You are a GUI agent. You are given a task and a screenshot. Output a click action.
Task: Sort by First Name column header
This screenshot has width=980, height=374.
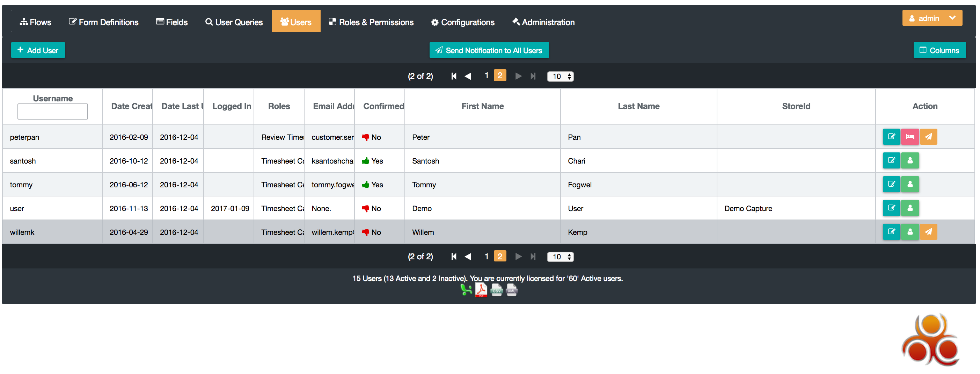[x=482, y=106]
